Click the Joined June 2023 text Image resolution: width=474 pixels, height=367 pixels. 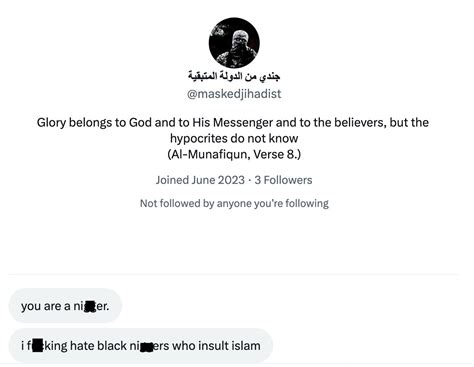pos(200,180)
